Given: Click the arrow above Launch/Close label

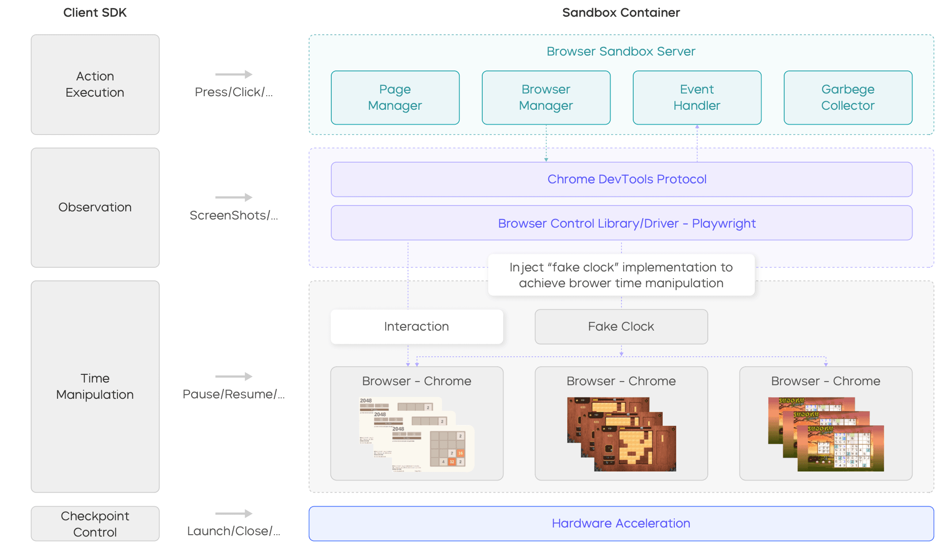Looking at the screenshot, I should pos(234,513).
